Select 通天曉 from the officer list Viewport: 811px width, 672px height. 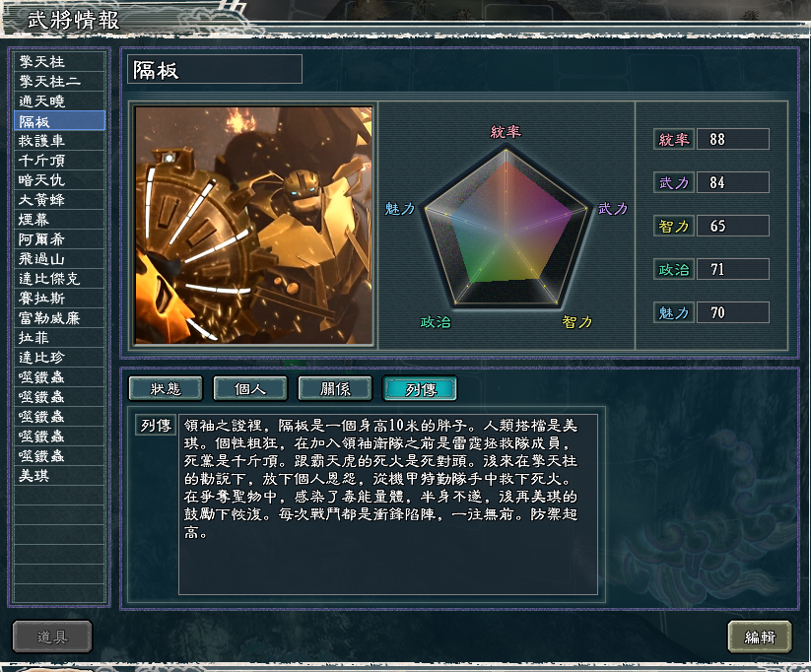tap(59, 101)
